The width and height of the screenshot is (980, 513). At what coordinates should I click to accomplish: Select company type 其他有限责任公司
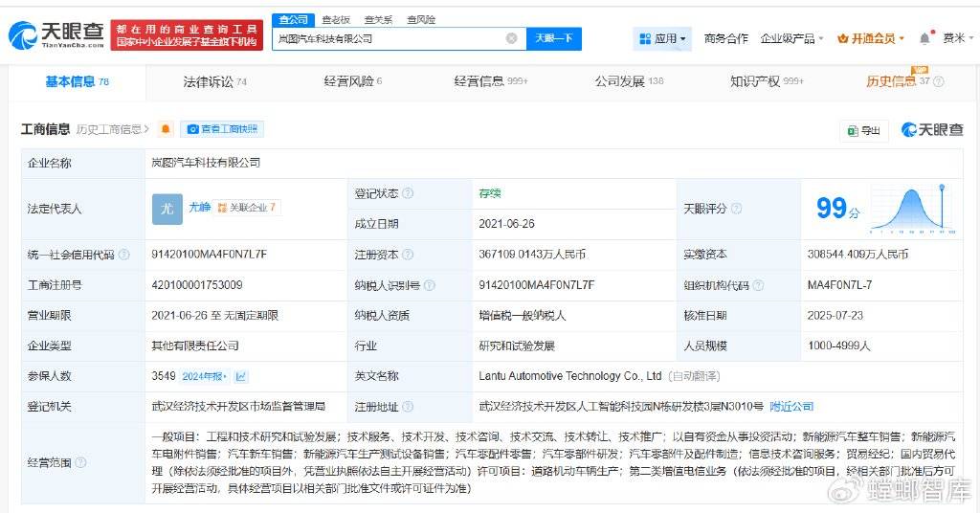[195, 346]
